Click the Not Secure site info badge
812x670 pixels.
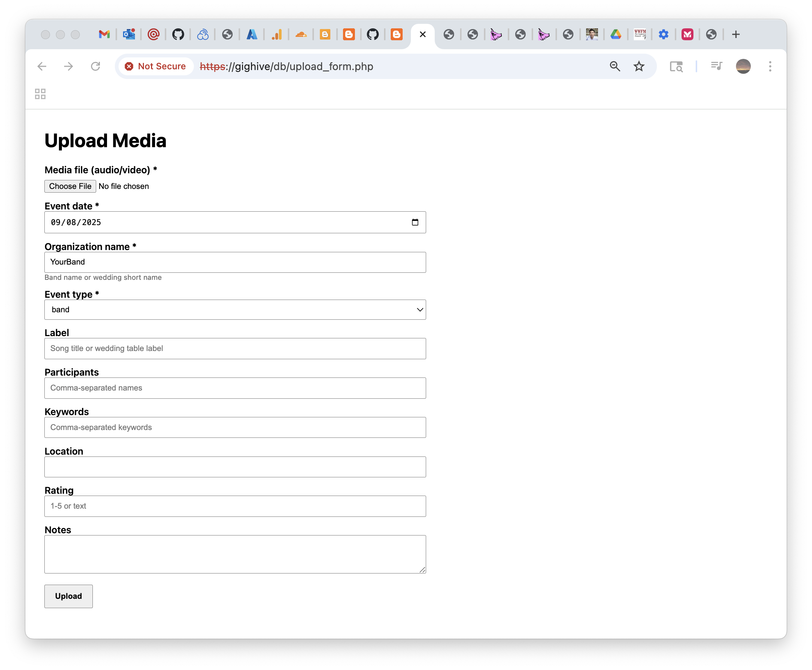pos(155,66)
